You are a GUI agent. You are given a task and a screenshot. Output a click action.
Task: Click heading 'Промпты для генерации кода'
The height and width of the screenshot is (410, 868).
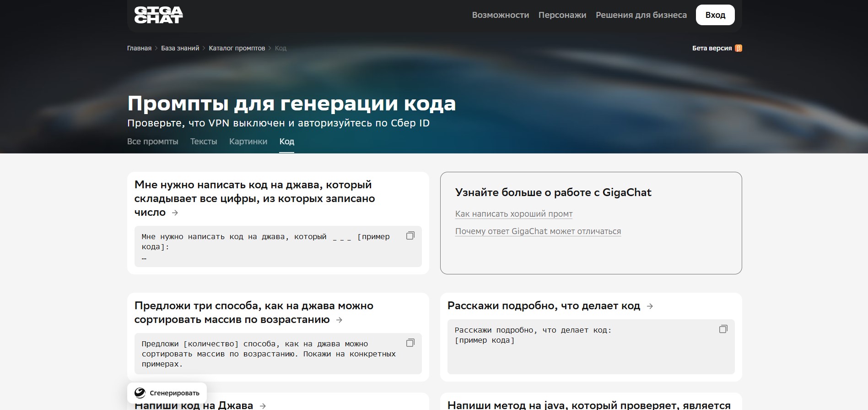click(291, 104)
